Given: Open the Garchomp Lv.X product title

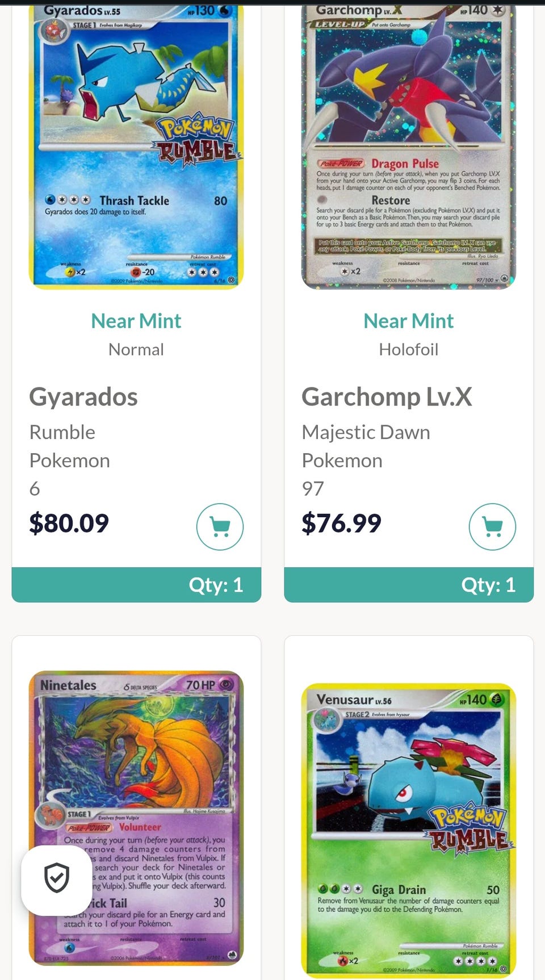Looking at the screenshot, I should [387, 397].
